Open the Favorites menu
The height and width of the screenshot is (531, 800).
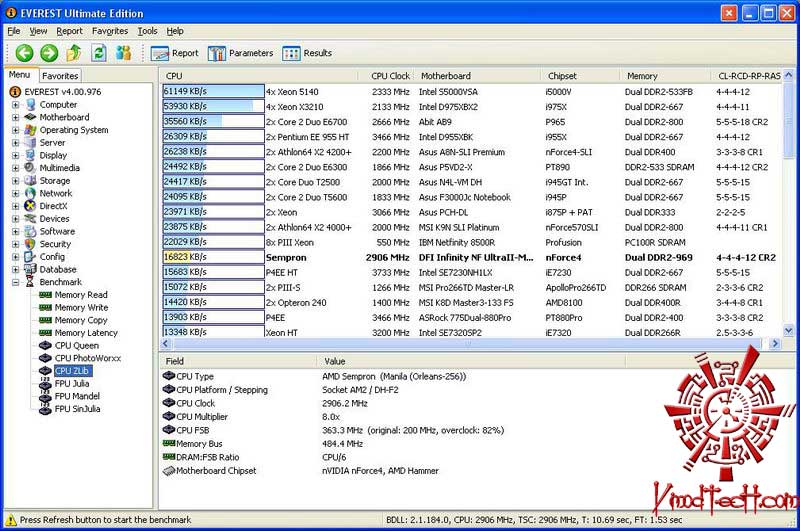point(110,31)
